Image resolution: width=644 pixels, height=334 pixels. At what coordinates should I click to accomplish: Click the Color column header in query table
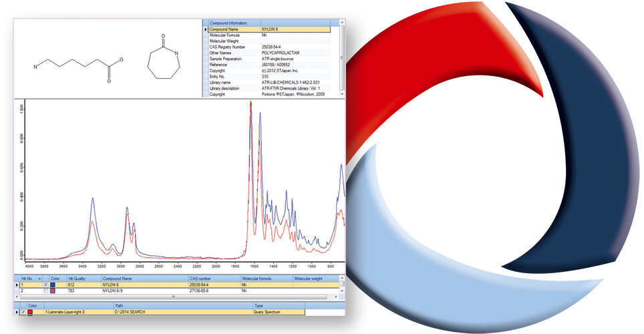pos(35,306)
